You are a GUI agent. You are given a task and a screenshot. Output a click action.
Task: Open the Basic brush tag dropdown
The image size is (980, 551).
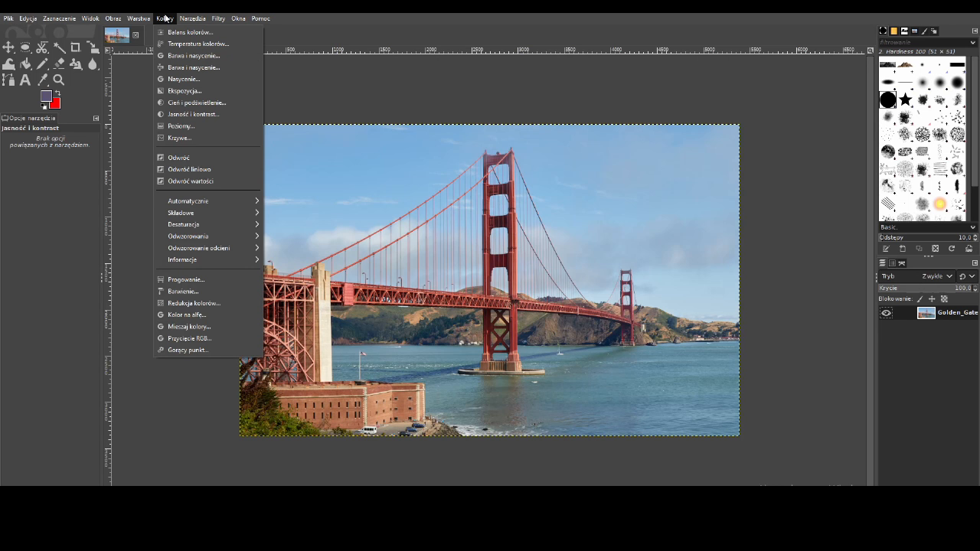click(x=927, y=227)
